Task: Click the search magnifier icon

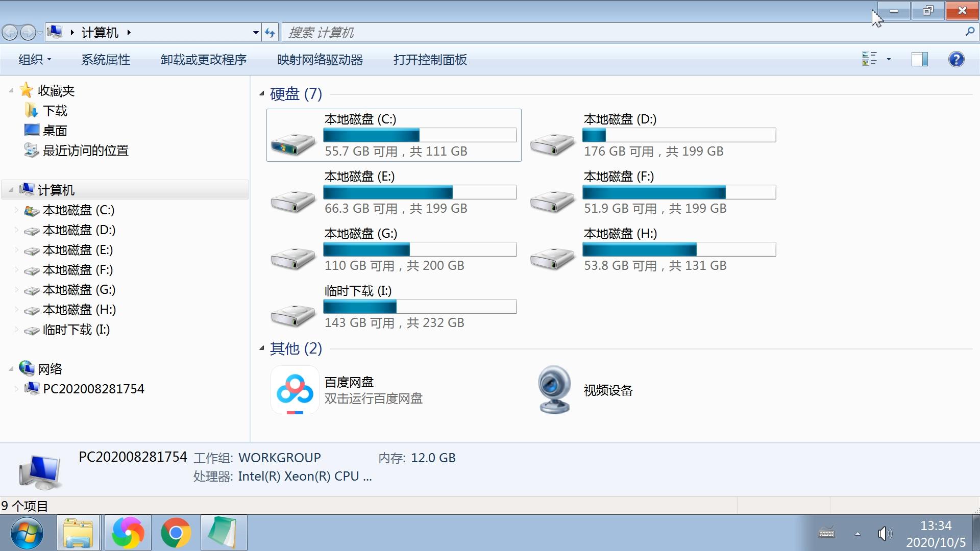Action: pyautogui.click(x=969, y=32)
